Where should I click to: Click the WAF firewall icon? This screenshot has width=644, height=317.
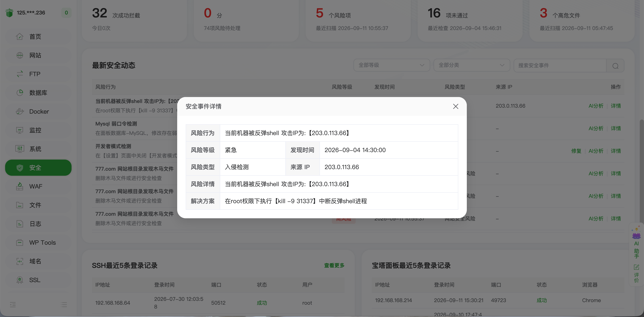[20, 186]
